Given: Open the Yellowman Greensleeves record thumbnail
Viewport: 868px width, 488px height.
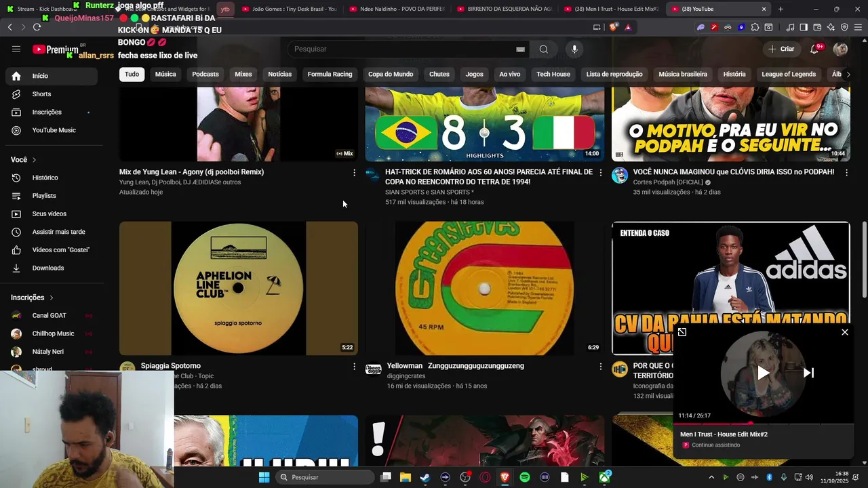Looking at the screenshot, I should click(x=484, y=288).
